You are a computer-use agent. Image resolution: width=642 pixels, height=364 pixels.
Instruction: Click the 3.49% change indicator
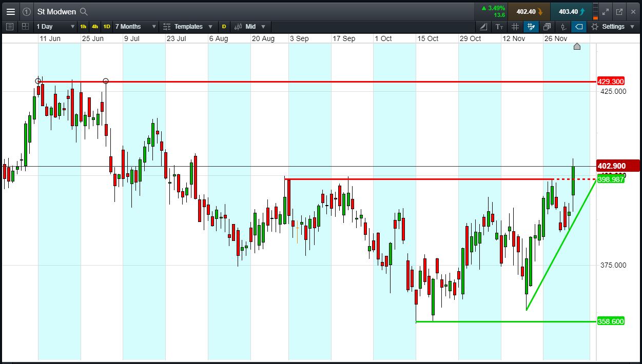click(493, 8)
